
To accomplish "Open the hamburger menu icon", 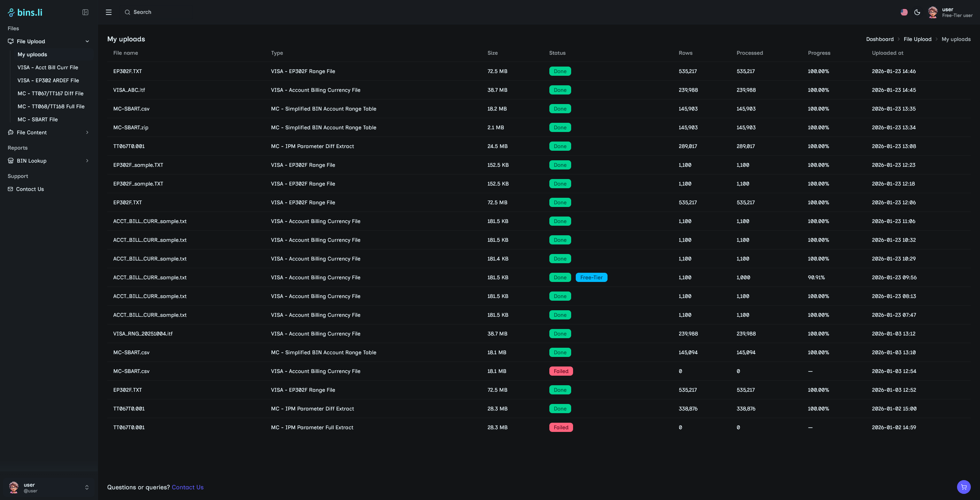I will click(109, 12).
